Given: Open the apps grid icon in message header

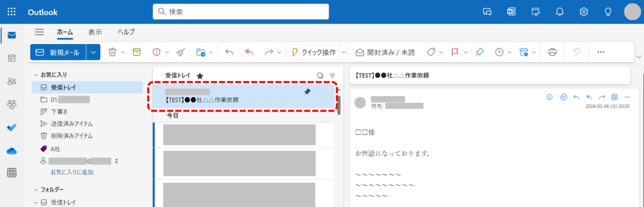Looking at the screenshot, I should point(615,97).
